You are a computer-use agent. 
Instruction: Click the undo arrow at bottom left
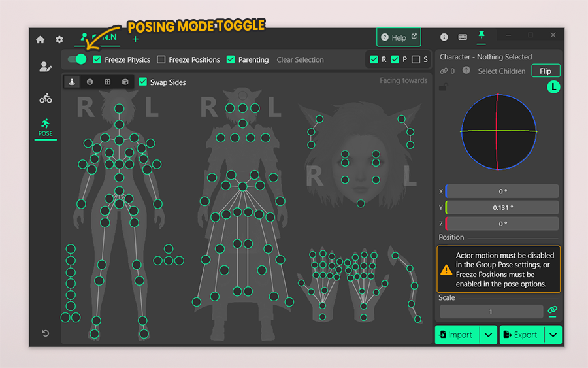coord(45,333)
